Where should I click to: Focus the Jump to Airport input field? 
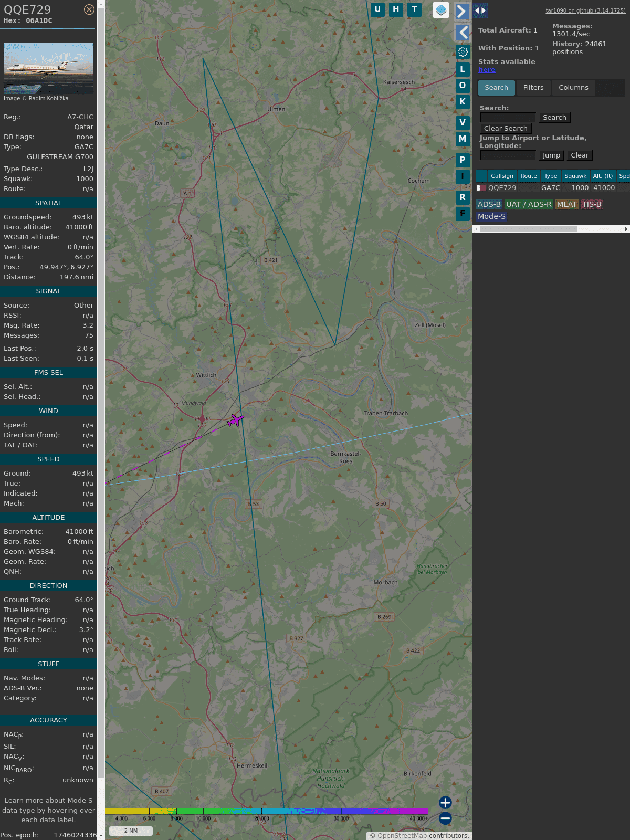(x=508, y=155)
